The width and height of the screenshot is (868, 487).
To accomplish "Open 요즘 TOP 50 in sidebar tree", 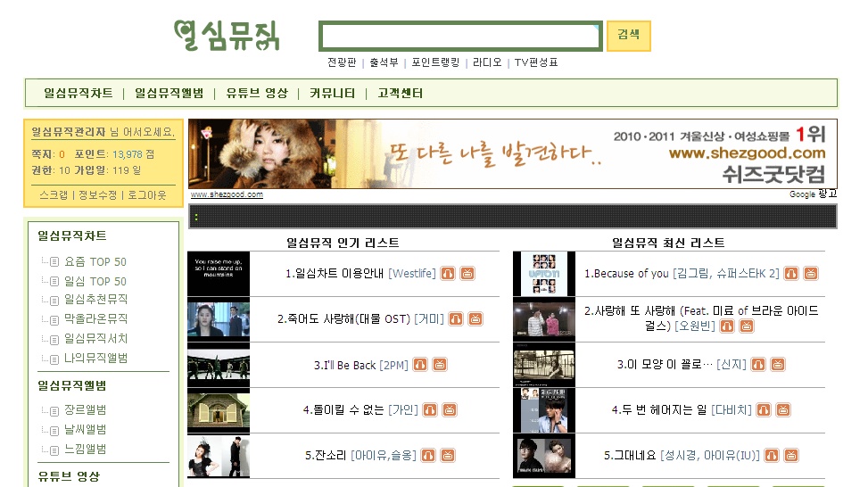I will tap(95, 262).
